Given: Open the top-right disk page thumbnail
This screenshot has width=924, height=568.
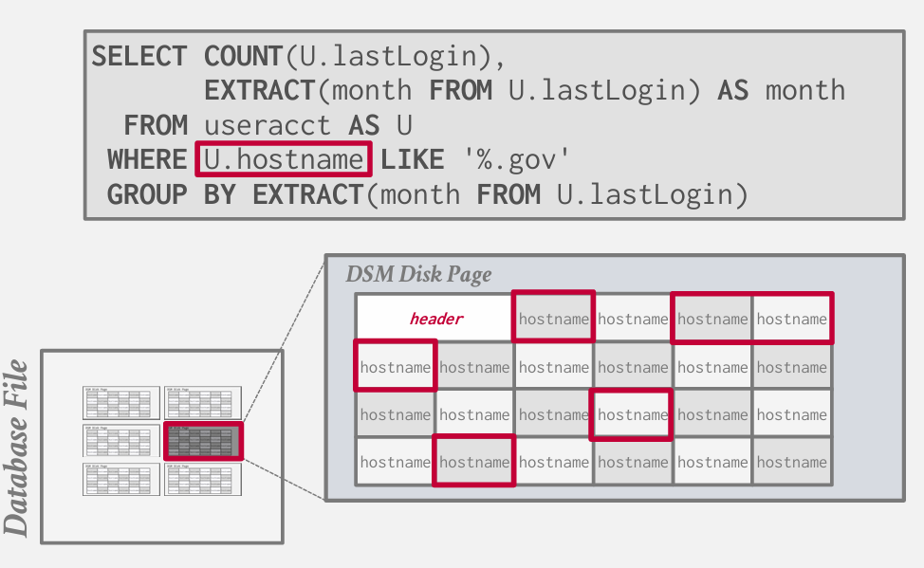Looking at the screenshot, I should coord(201,403).
